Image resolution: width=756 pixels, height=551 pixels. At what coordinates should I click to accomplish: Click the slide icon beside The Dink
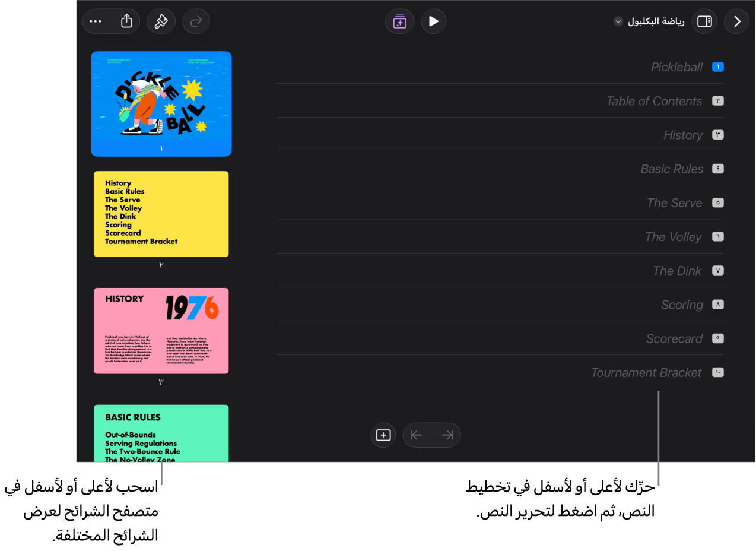coord(717,271)
